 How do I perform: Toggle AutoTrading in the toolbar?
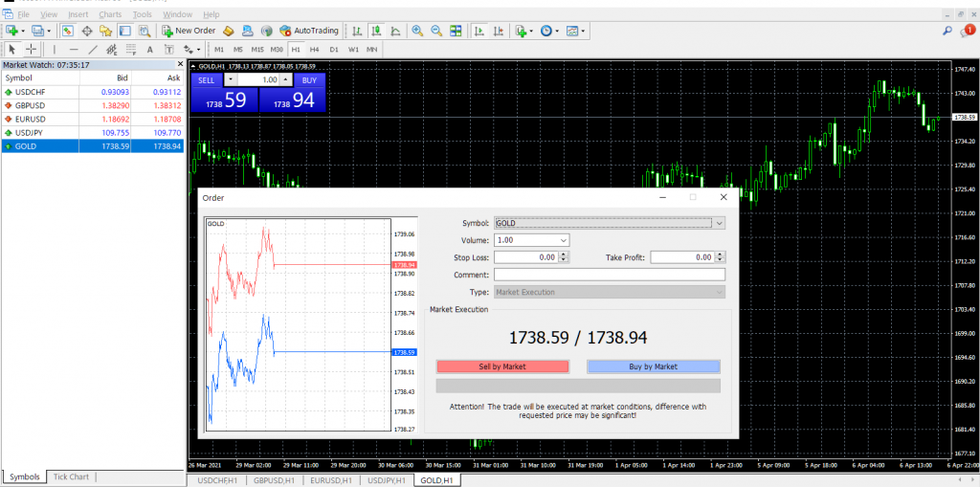click(x=309, y=30)
